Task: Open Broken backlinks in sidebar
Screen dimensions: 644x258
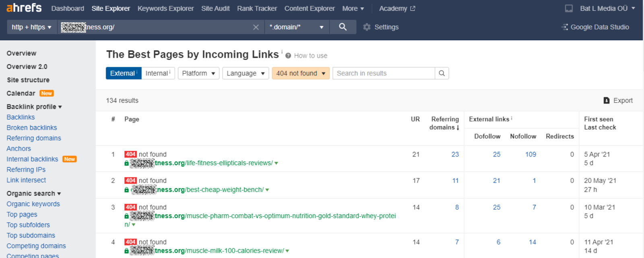Action: pyautogui.click(x=32, y=128)
